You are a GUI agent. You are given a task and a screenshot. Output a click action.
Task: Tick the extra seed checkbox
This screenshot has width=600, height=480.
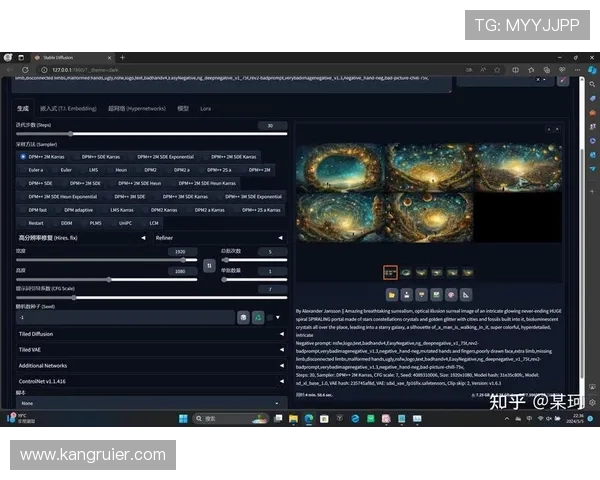click(271, 317)
